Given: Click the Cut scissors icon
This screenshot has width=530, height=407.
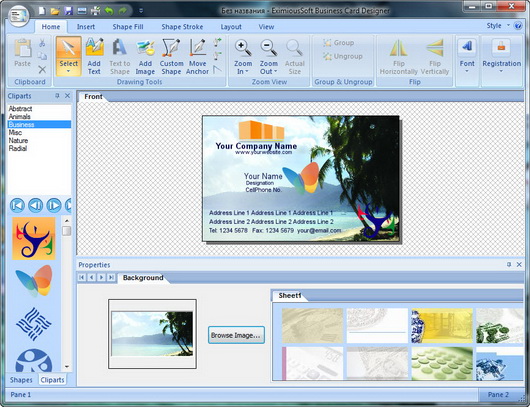Looking at the screenshot, I should pos(42,43).
